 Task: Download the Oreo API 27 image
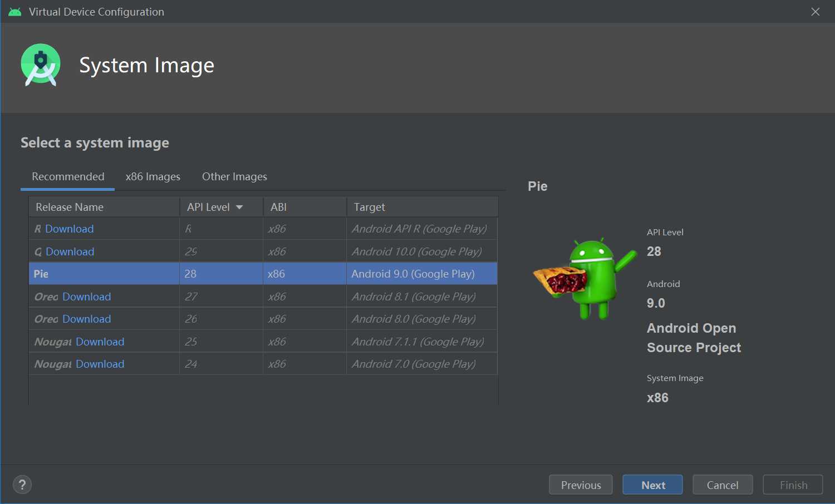pos(87,297)
